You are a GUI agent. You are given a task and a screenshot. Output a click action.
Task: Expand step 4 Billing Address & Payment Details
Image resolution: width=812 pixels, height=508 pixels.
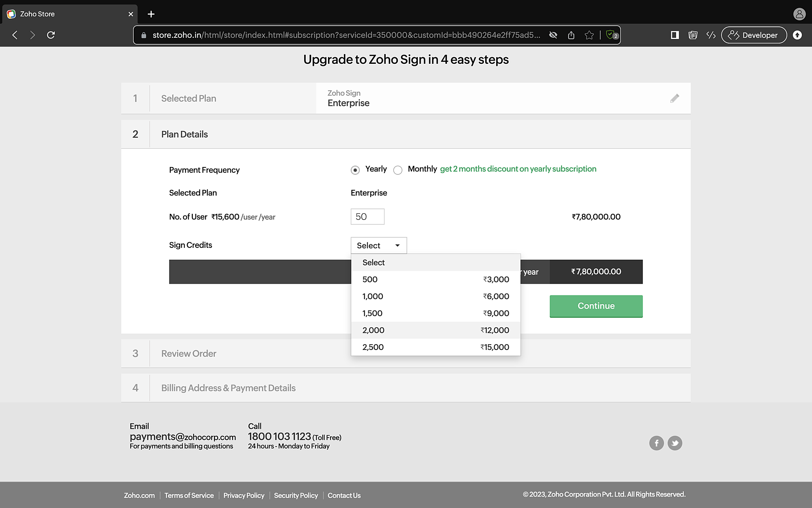[x=406, y=388]
